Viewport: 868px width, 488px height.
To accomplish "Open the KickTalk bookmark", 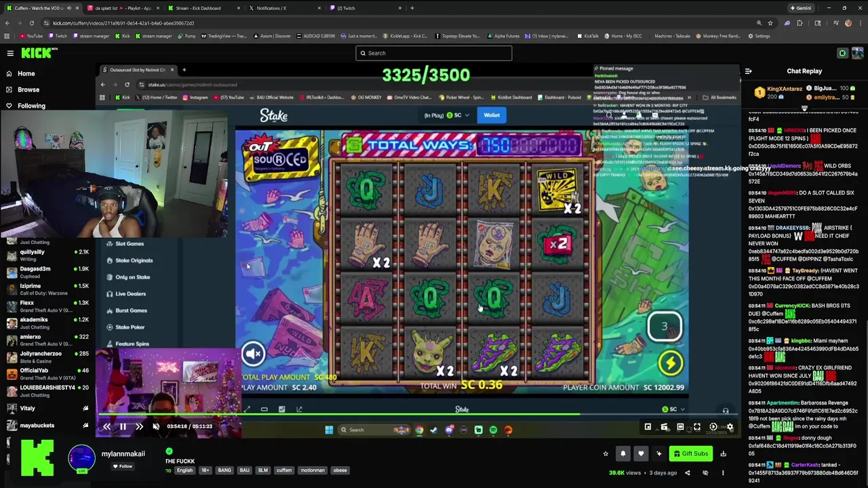I will pos(588,36).
